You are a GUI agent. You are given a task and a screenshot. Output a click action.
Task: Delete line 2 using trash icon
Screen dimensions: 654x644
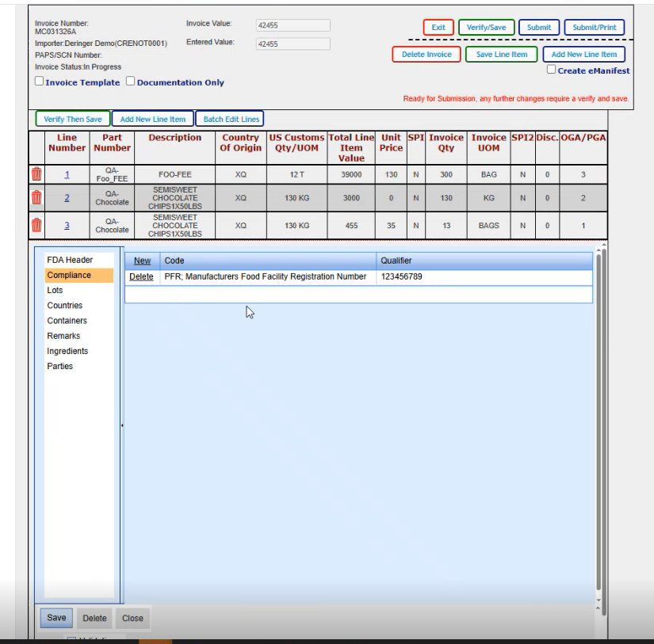(36, 198)
